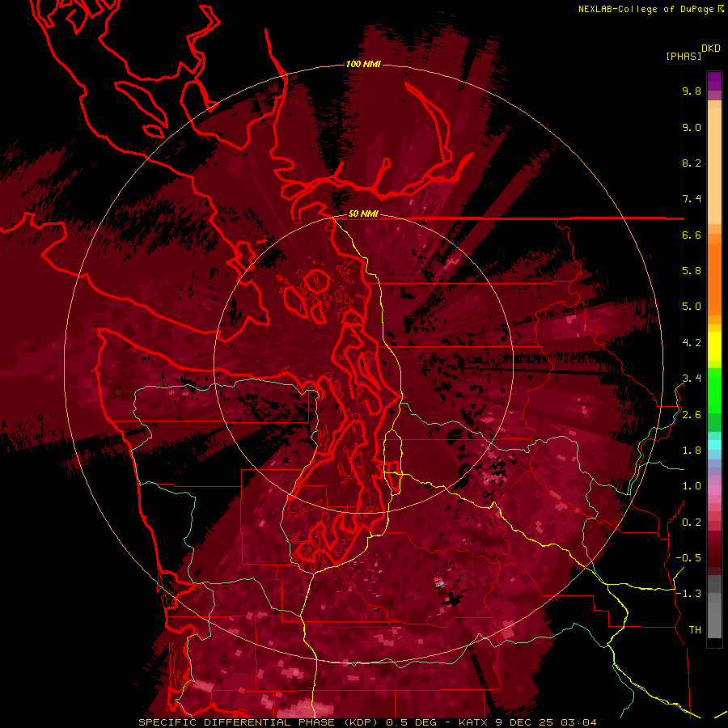Screen dimensions: 728x728
Task: Click the 9 DEC 25 date text
Action: [x=524, y=722]
